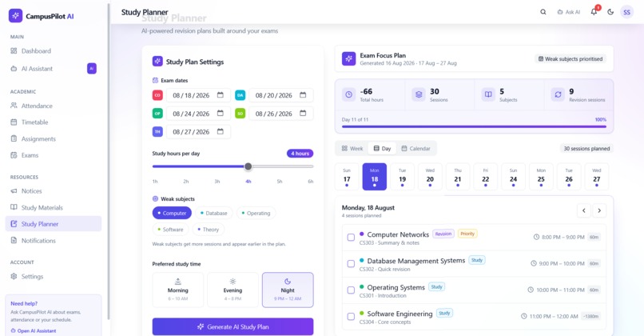The image size is (644, 336).
Task: Click the purple TH subject badge
Action: pyautogui.click(x=157, y=132)
